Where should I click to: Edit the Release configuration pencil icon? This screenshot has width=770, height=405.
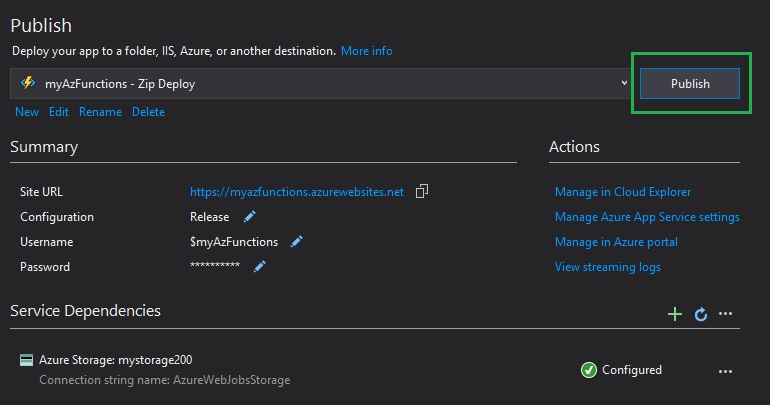pos(250,216)
